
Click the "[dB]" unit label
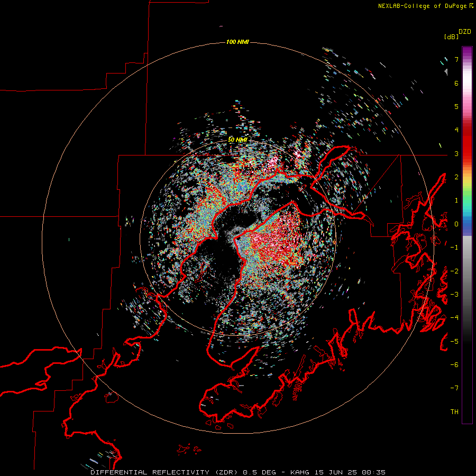click(x=452, y=36)
